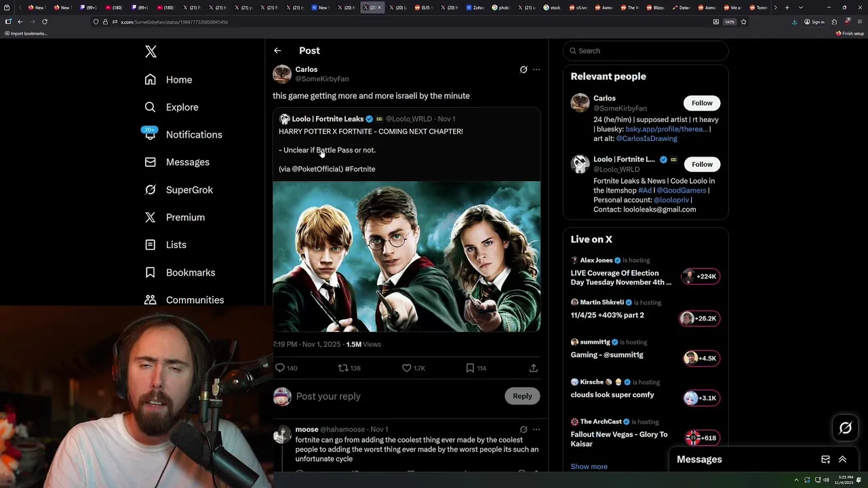
Task: Open the Harry Potter image
Action: click(x=407, y=256)
